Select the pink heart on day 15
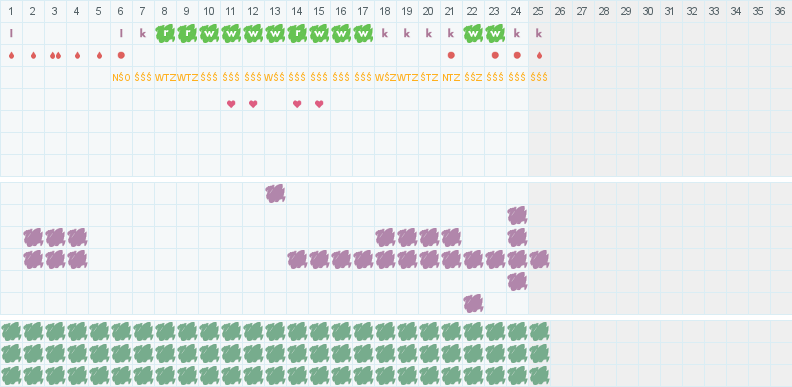The height and width of the screenshot is (387, 792). click(319, 104)
